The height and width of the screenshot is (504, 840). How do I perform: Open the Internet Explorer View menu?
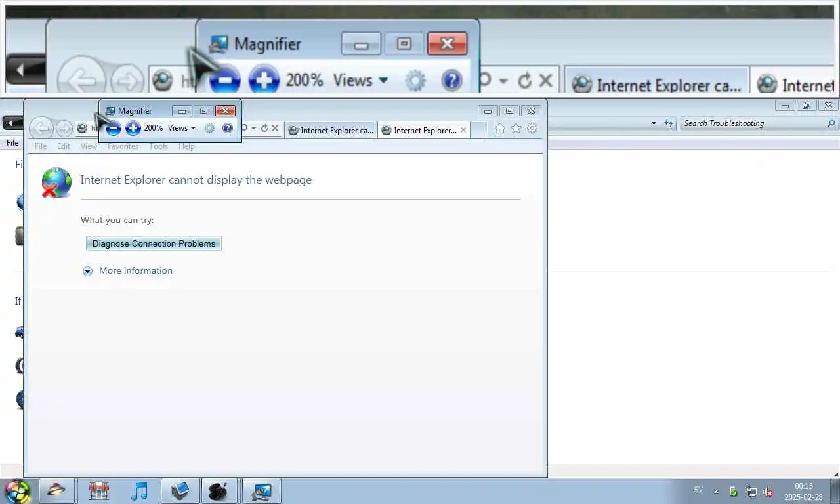(x=89, y=146)
